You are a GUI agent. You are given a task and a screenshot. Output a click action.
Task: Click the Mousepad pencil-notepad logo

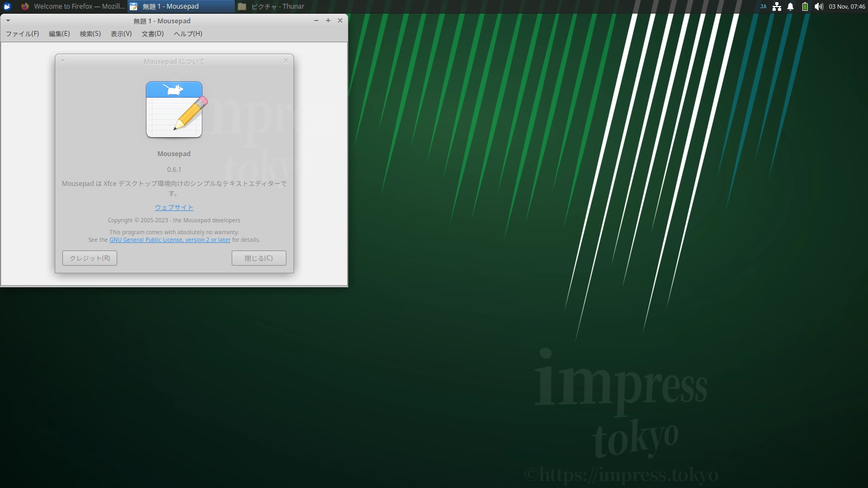click(x=176, y=109)
